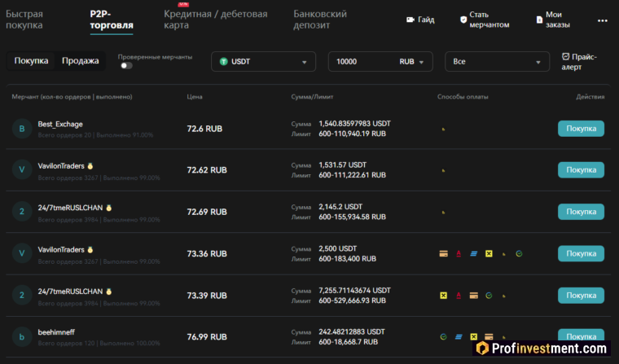
Task: Click Tinkoff payment icon in Best_Exchage row
Action: pos(443,129)
